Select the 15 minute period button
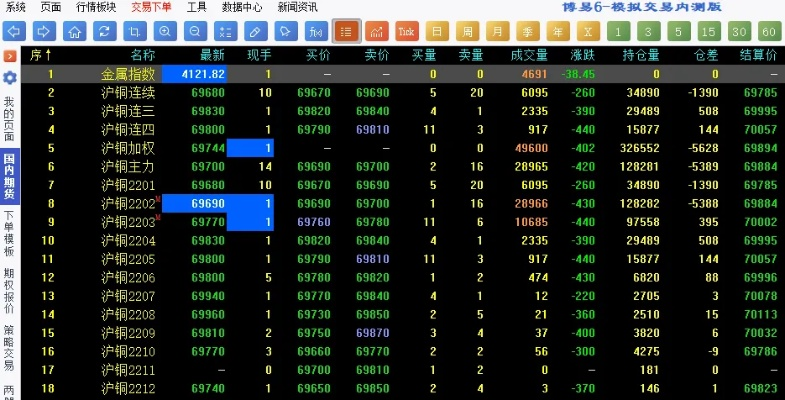 tap(708, 31)
